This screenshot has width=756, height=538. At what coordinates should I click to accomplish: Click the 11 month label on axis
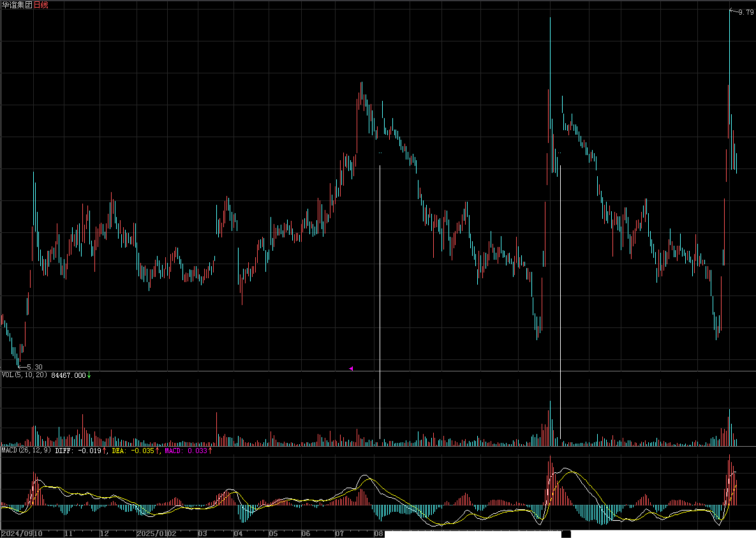pos(68,534)
